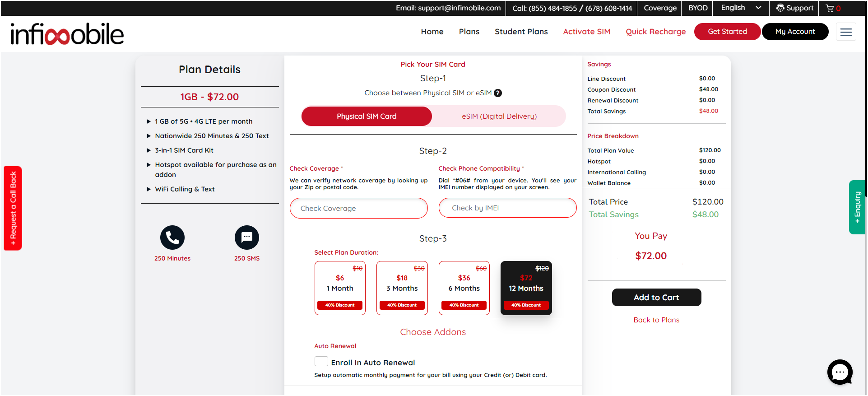Click the International Calling label
868x396 pixels.
click(x=617, y=172)
